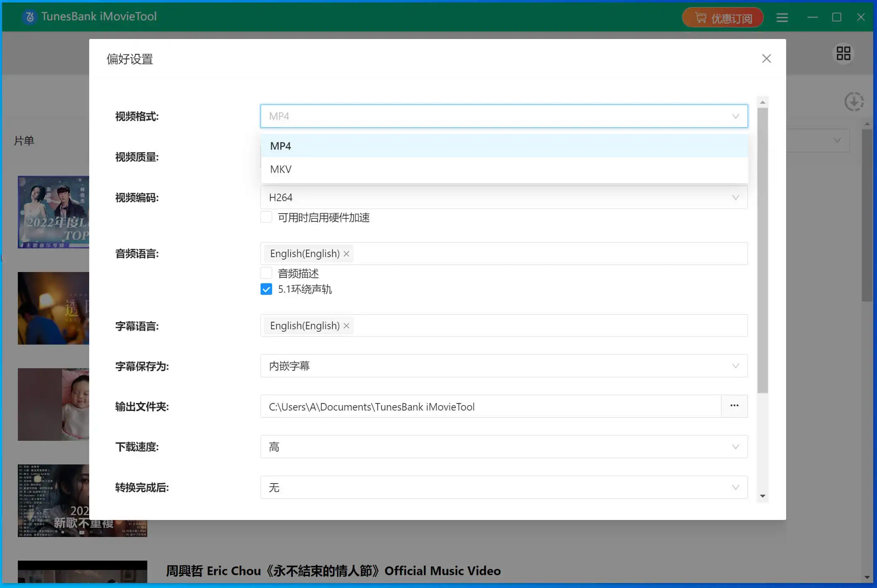Open the 2022年度 TOP video thumbnail

[x=53, y=212]
